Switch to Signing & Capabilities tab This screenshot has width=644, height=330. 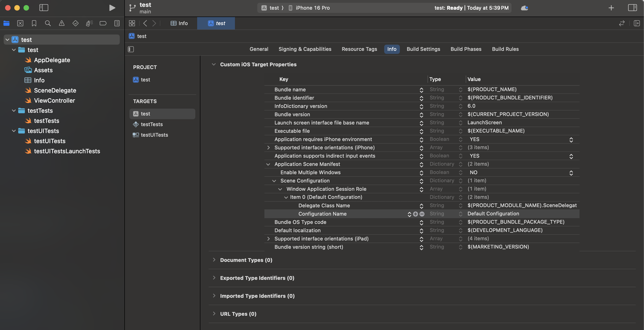(305, 49)
